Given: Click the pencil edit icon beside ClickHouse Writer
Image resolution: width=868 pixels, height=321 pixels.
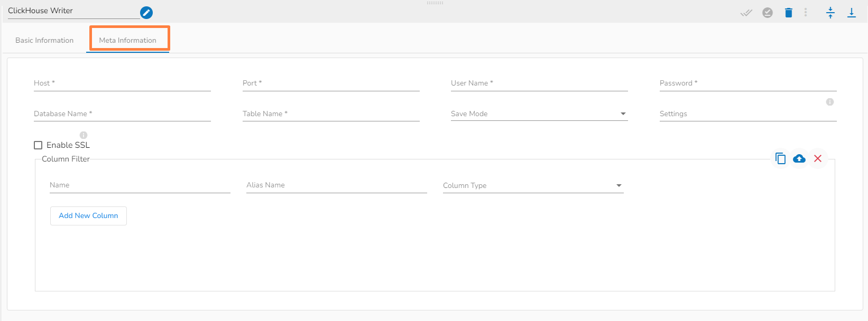Looking at the screenshot, I should click(146, 13).
